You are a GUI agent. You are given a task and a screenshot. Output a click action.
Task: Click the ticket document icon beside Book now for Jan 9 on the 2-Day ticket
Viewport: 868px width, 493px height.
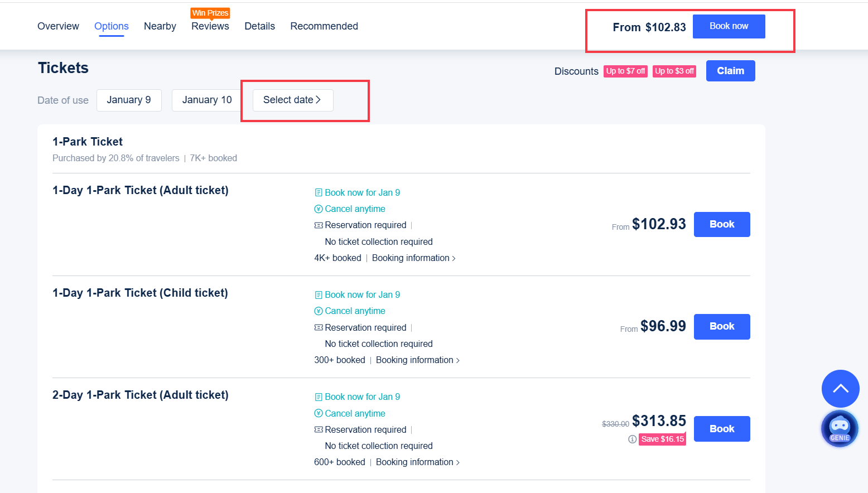click(x=319, y=397)
